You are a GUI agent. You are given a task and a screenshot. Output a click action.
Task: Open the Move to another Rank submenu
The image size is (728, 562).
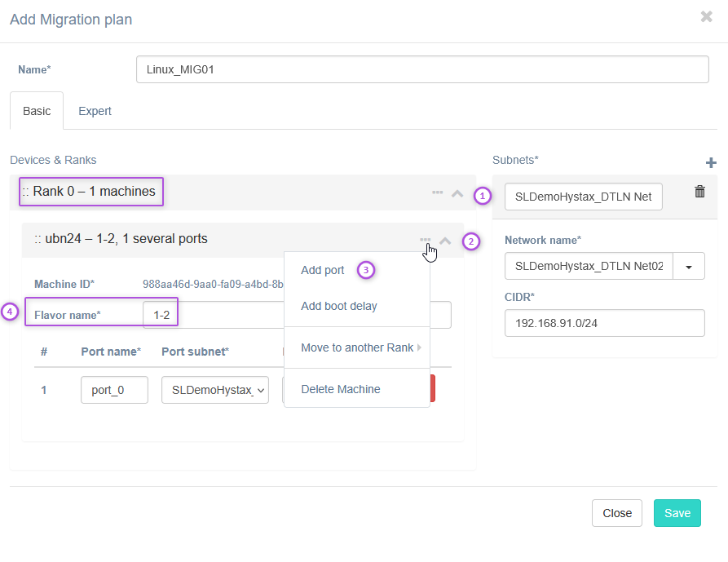click(x=357, y=347)
